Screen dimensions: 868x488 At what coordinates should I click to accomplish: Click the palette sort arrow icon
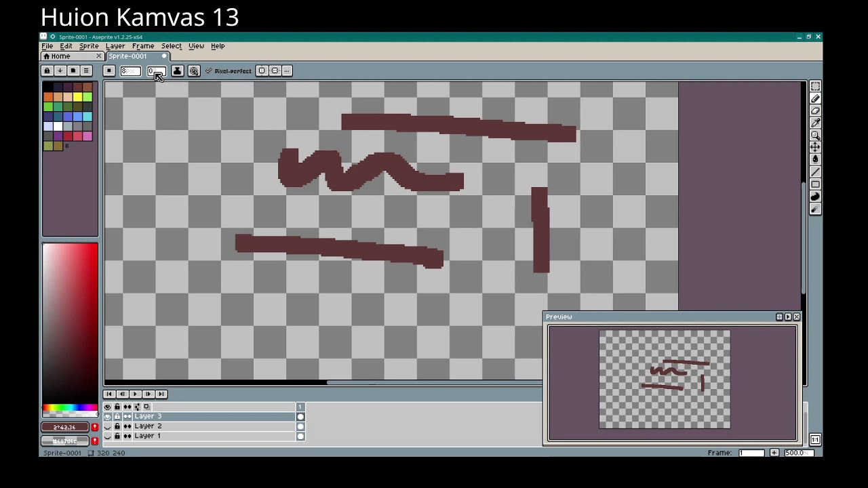[x=60, y=70]
